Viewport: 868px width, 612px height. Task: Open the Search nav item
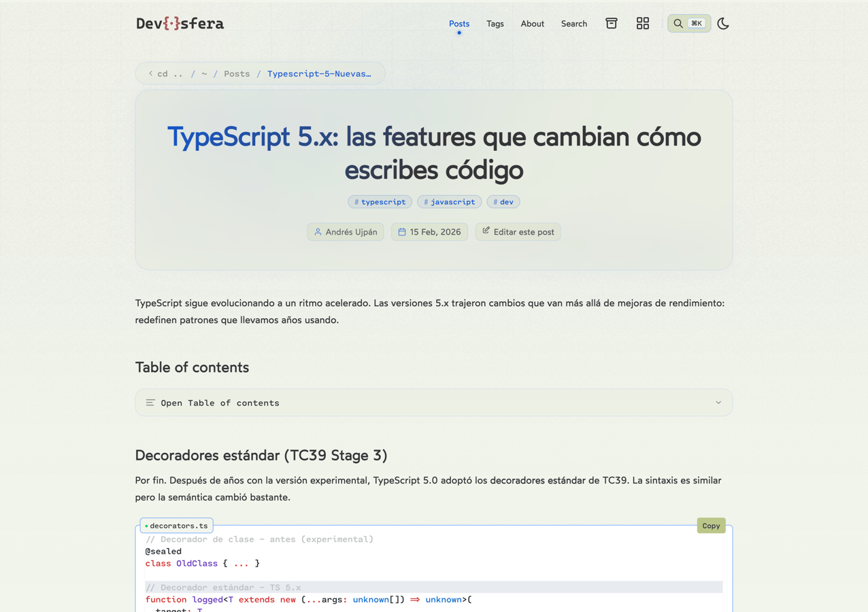(574, 24)
